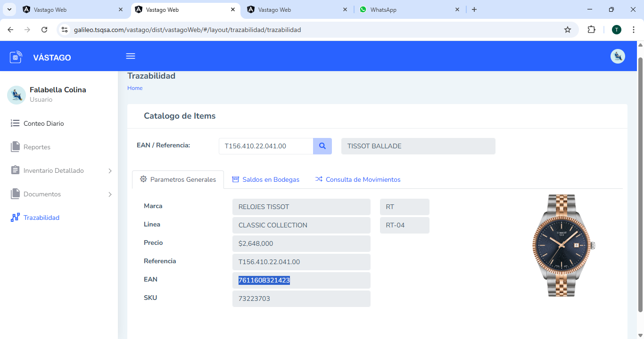644x339 pixels.
Task: Click the Precio field $2,648,000
Action: [x=301, y=243]
